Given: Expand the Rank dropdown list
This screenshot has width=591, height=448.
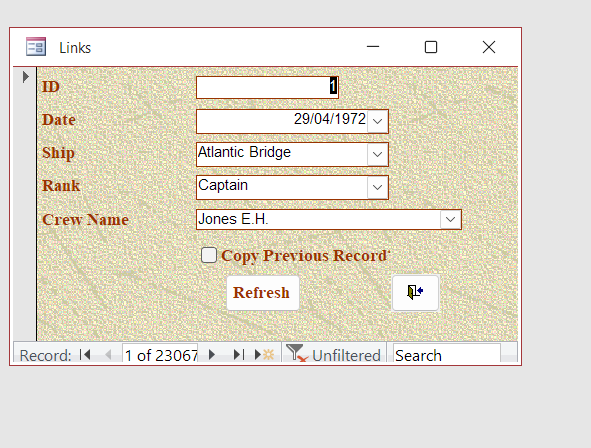Looking at the screenshot, I should pos(378,187).
